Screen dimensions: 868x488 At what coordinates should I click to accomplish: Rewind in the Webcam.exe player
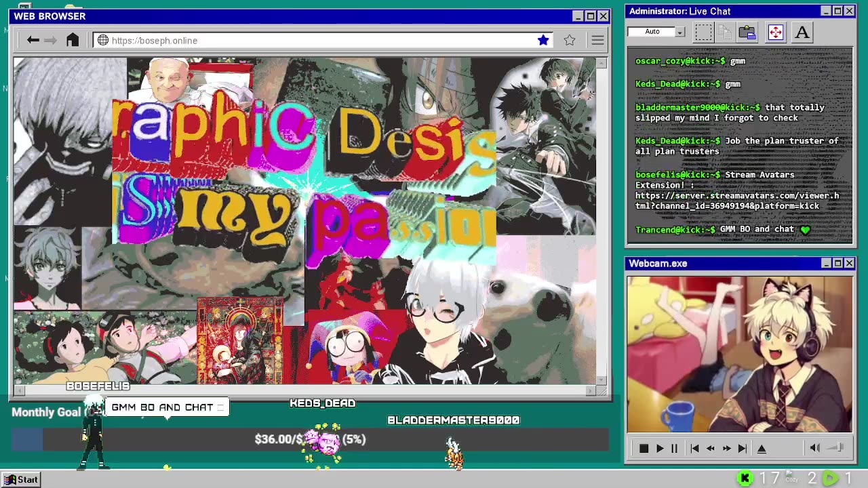711,448
